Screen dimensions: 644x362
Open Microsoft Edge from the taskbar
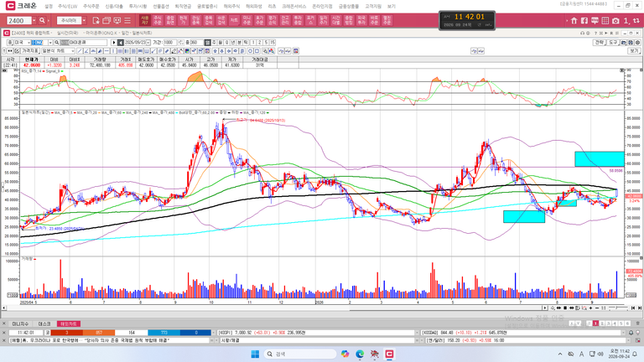pyautogui.click(x=360, y=354)
